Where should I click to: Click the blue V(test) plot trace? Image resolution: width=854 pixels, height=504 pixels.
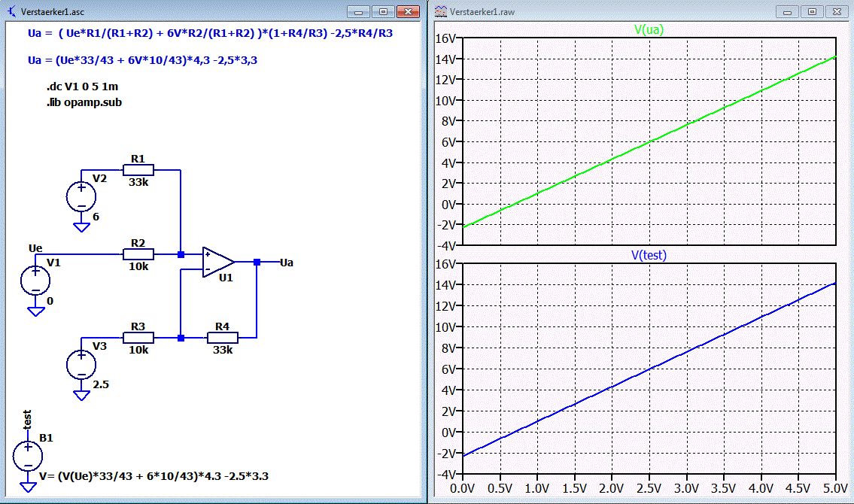[x=649, y=369]
